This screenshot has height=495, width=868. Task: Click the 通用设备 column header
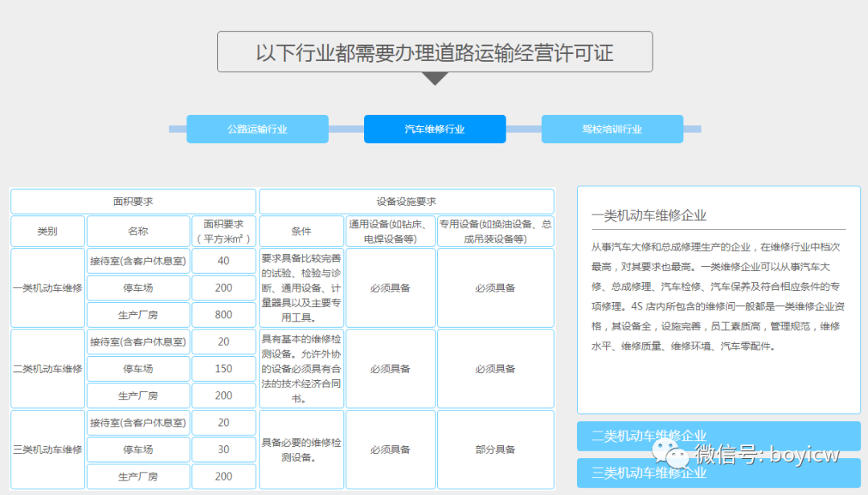point(391,231)
